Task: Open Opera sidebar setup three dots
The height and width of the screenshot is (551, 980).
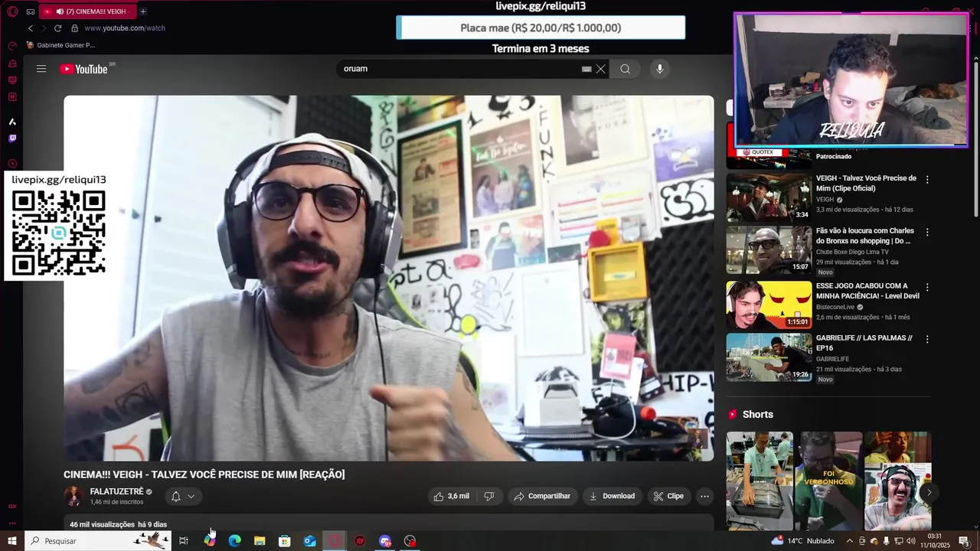Action: tap(12, 523)
